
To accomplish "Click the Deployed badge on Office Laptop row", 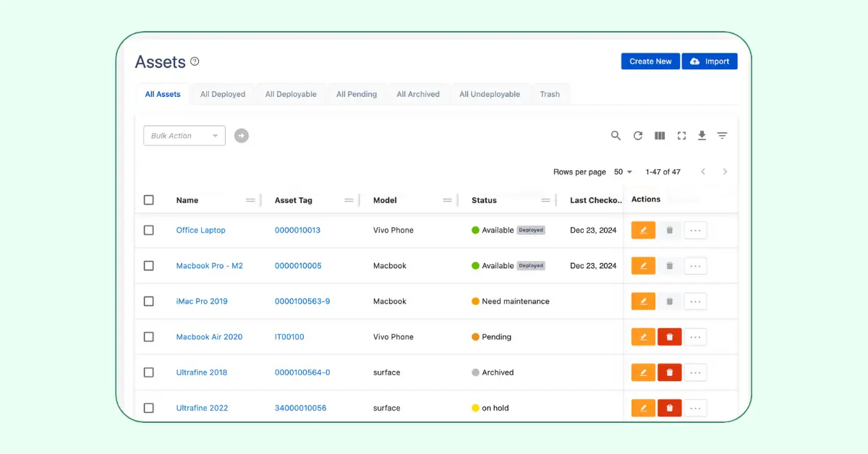I will coord(531,230).
